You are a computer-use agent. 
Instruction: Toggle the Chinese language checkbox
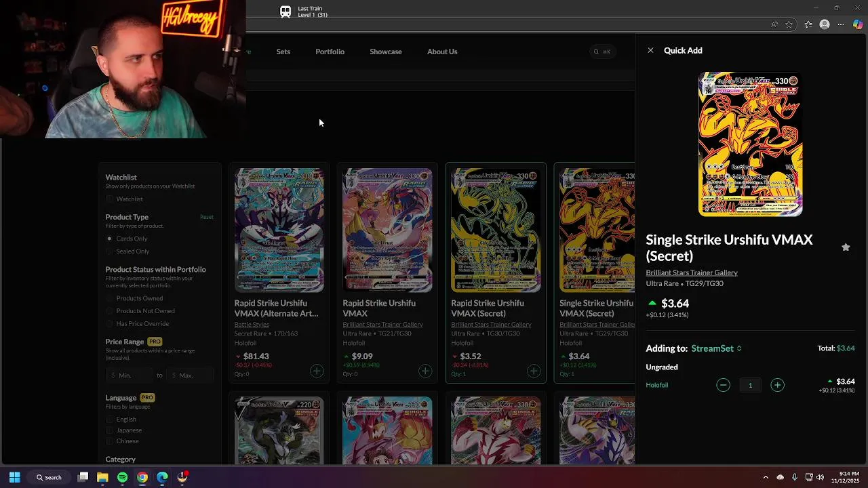click(x=110, y=441)
